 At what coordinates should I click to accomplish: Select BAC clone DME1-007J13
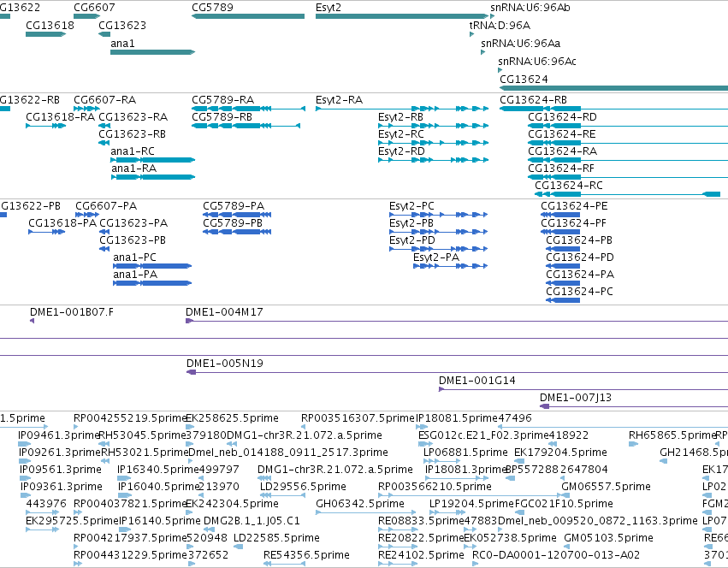(x=576, y=398)
